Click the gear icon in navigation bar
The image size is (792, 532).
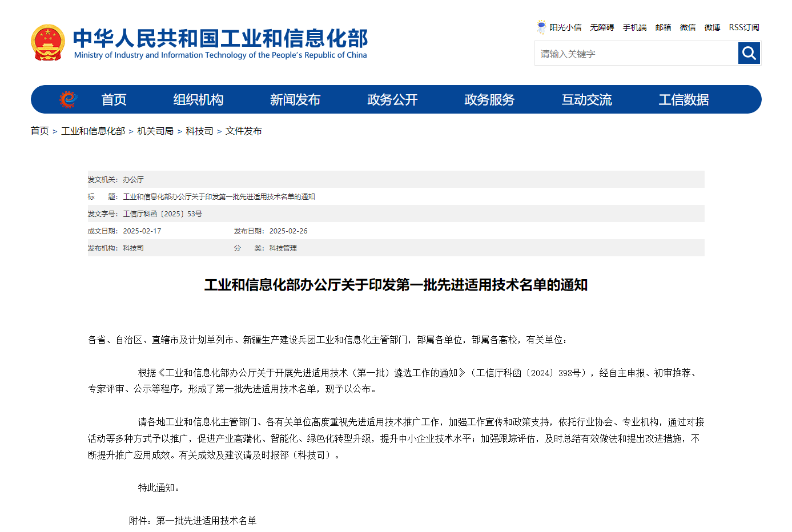69,99
